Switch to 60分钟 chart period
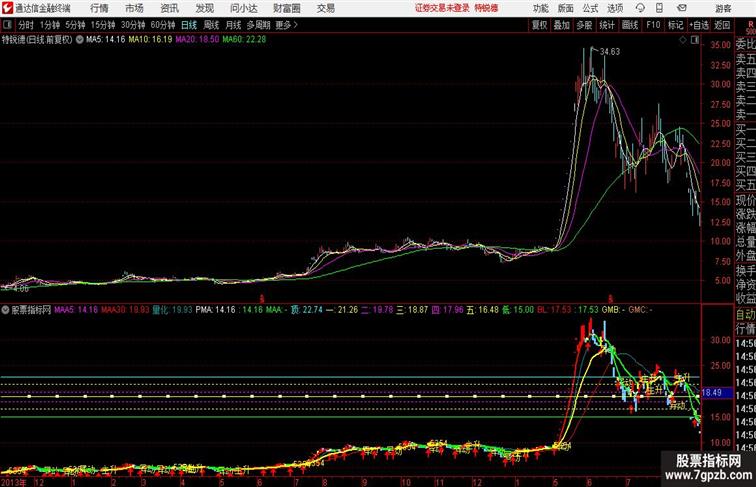Viewport: 756px width, 487px height. pyautogui.click(x=163, y=25)
